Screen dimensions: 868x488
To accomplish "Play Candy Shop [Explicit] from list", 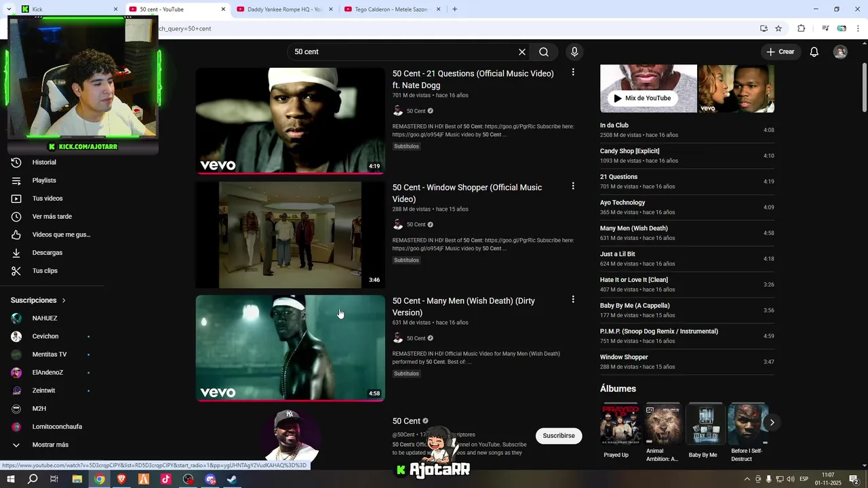I will 687,155.
